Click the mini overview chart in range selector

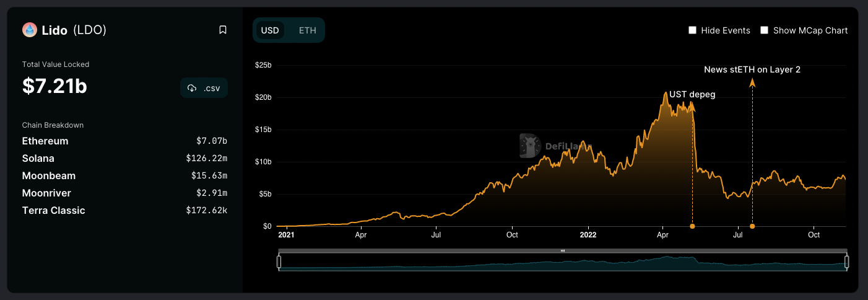coord(563,262)
